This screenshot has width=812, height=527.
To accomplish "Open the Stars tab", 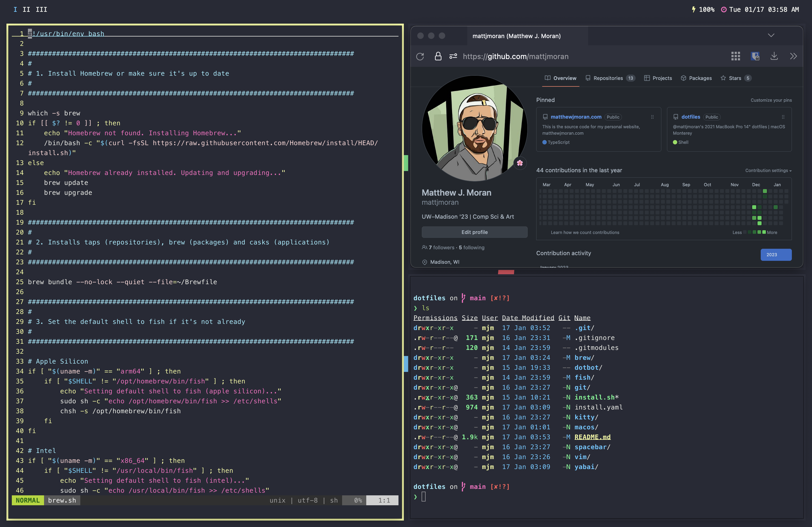I will pos(735,78).
